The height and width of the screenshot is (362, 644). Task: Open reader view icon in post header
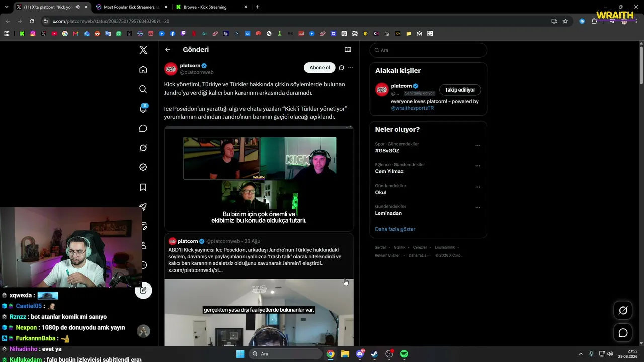(x=348, y=50)
